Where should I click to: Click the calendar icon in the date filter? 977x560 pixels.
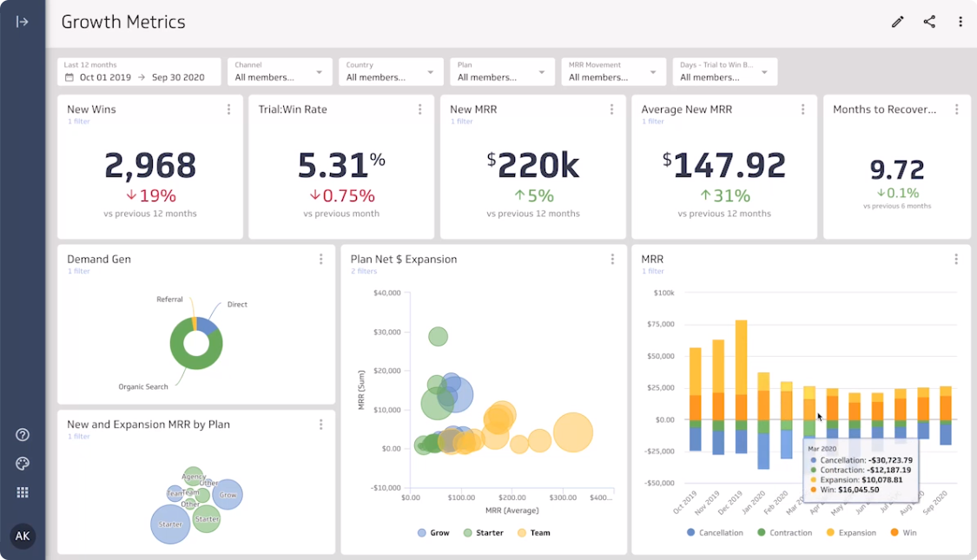[69, 77]
